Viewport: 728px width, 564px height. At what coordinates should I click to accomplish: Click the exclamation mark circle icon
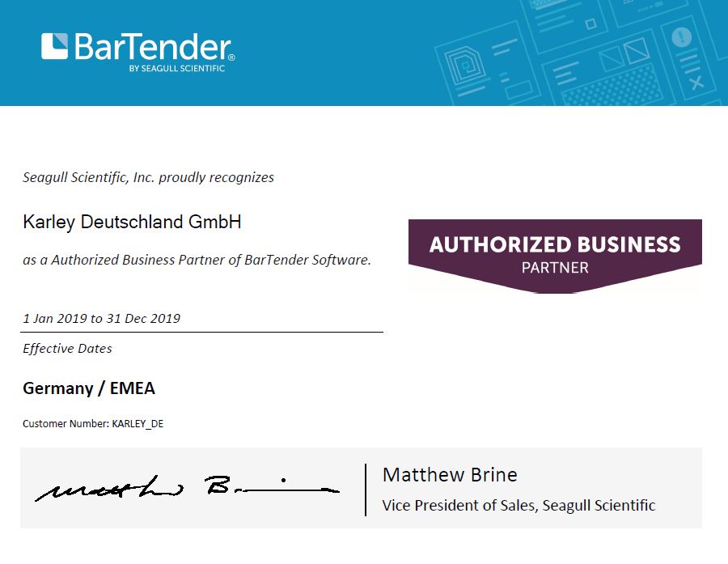coord(682,37)
